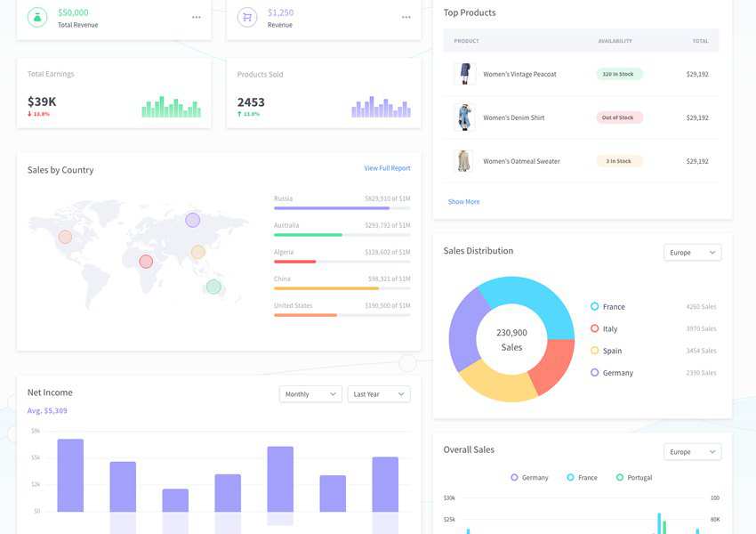Viewport: 756px width, 534px height.
Task: Toggle the Portugal series in Overall Sales legend
Action: (x=633, y=478)
